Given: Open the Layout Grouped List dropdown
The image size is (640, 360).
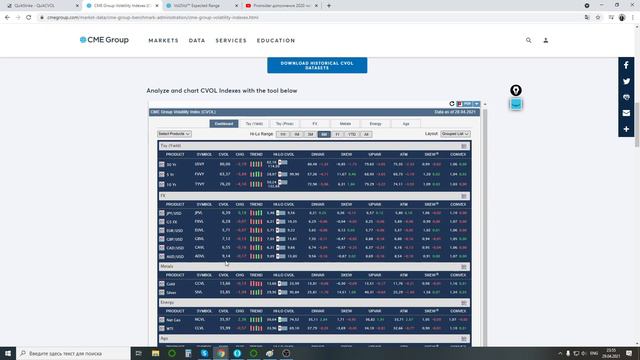Looking at the screenshot, I should (455, 134).
